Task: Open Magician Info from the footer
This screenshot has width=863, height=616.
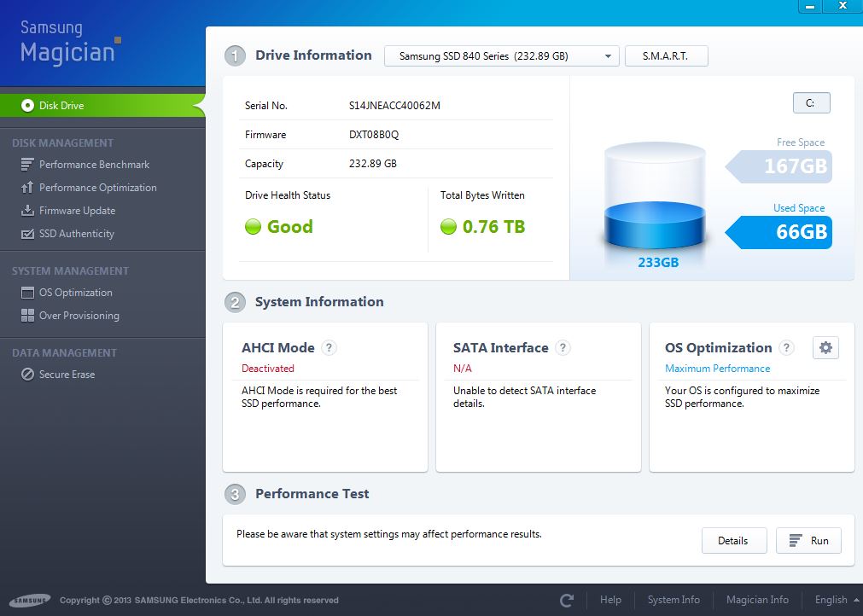Action: point(757,600)
